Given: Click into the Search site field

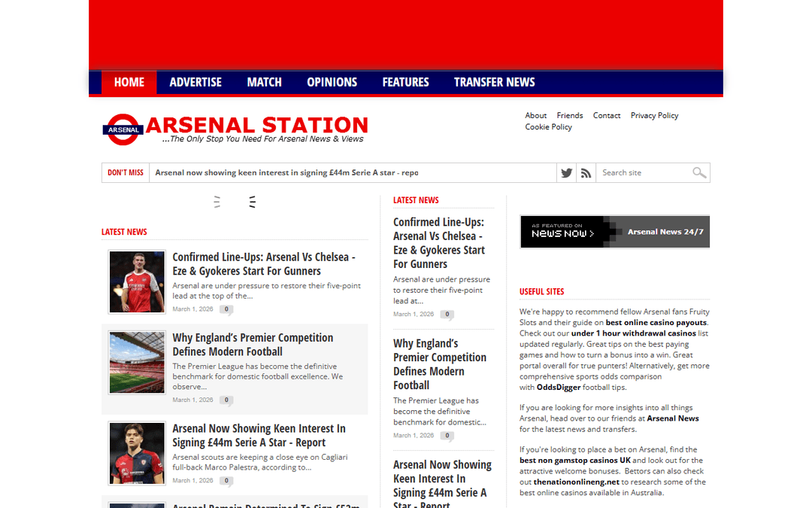Looking at the screenshot, I should 644,172.
